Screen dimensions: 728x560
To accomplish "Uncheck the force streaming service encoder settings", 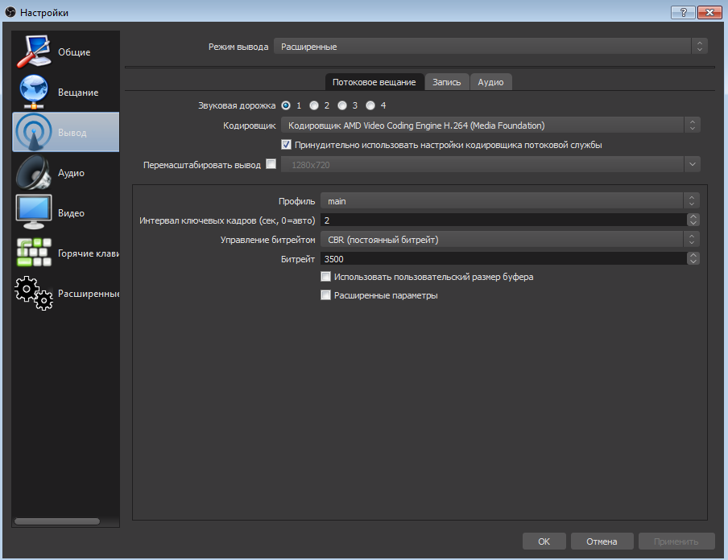I will pos(286,145).
